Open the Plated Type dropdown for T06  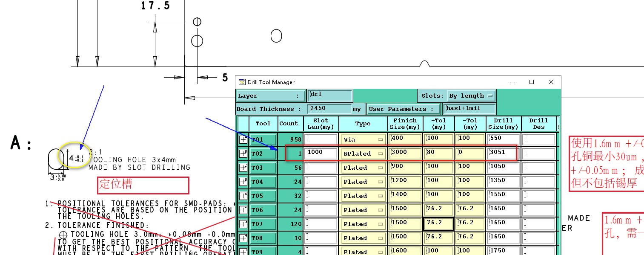click(364, 210)
